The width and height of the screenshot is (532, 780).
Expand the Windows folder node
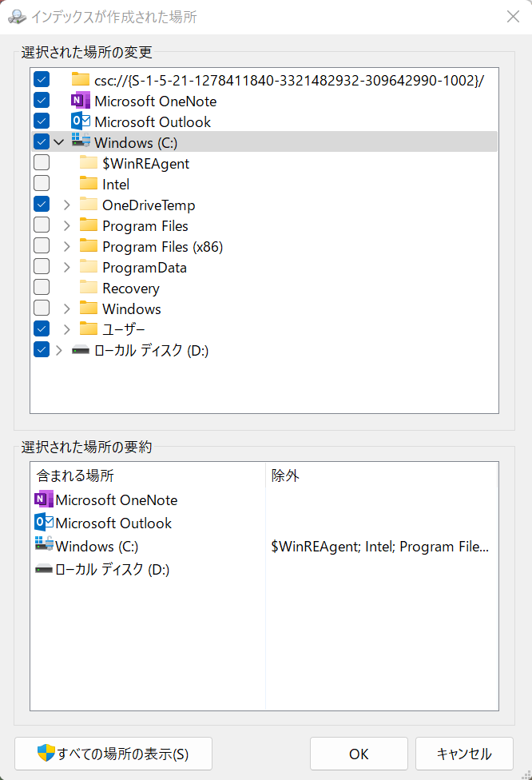click(x=67, y=309)
